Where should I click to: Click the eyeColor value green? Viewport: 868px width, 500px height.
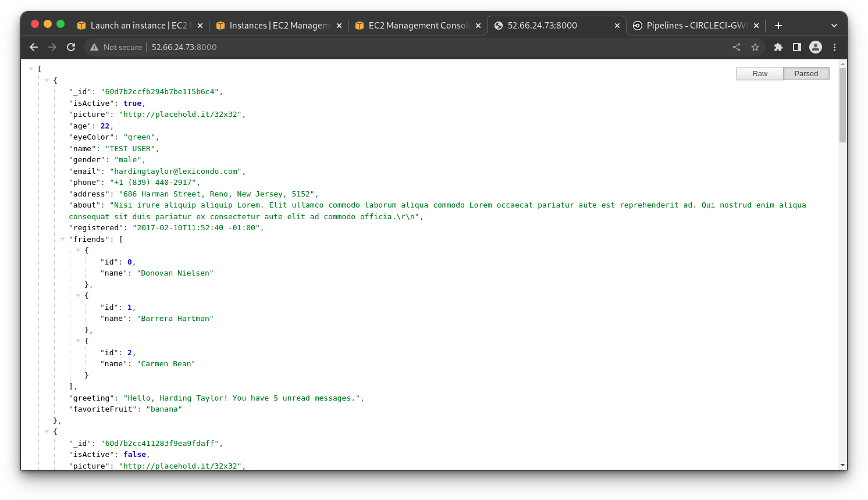[x=139, y=137]
